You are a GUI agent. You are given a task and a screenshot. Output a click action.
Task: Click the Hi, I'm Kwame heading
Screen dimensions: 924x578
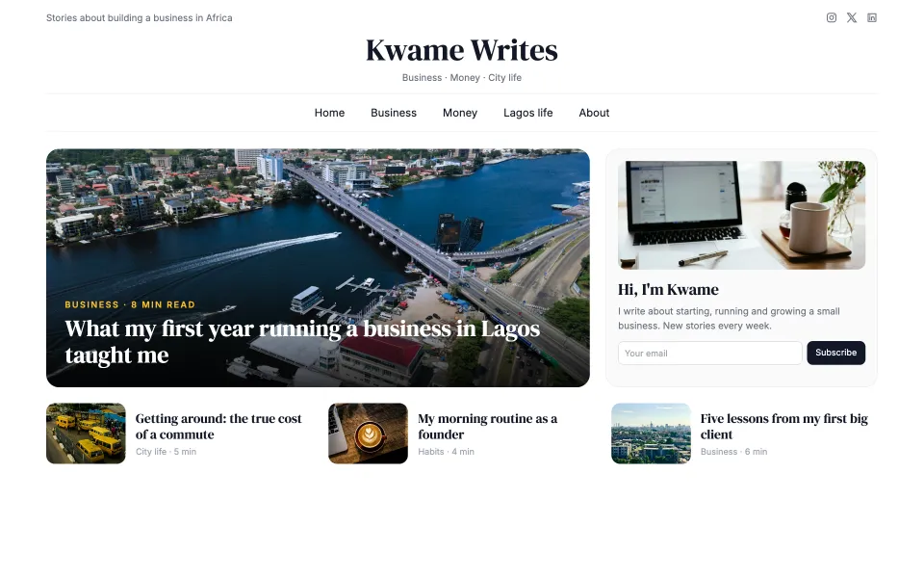(668, 290)
